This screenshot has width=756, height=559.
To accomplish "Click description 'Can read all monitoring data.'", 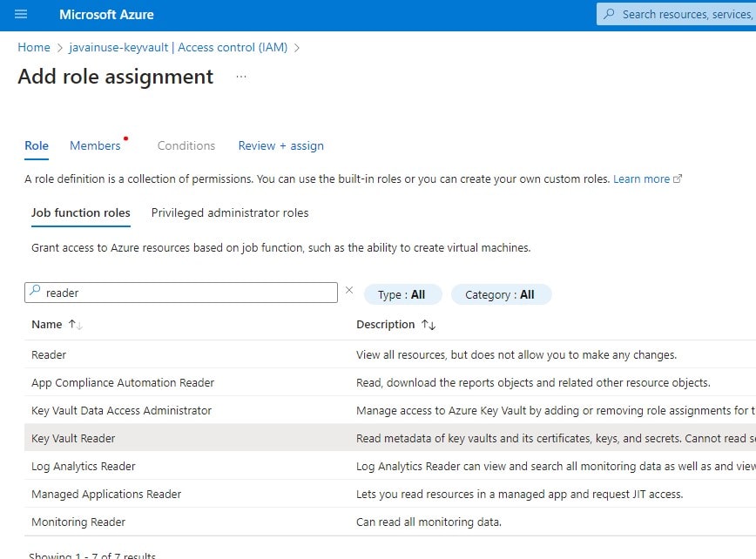I will coord(429,522).
